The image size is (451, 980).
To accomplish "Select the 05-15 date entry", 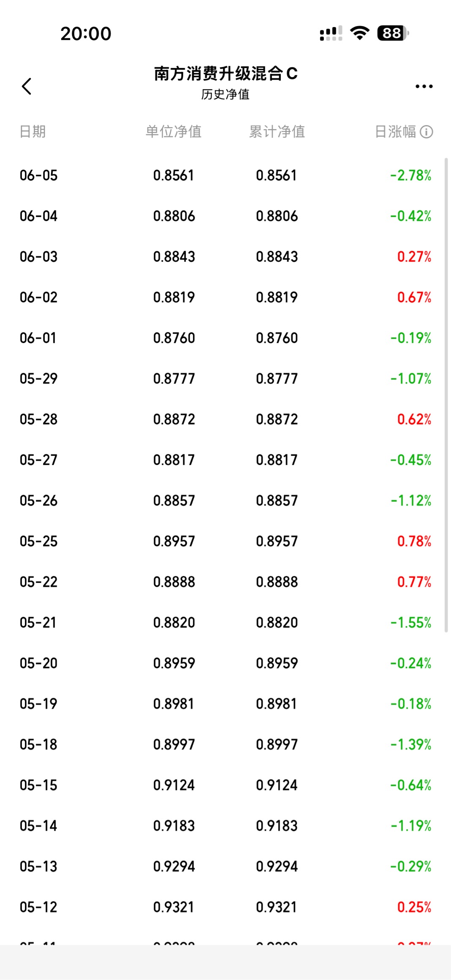I will click(x=38, y=785).
